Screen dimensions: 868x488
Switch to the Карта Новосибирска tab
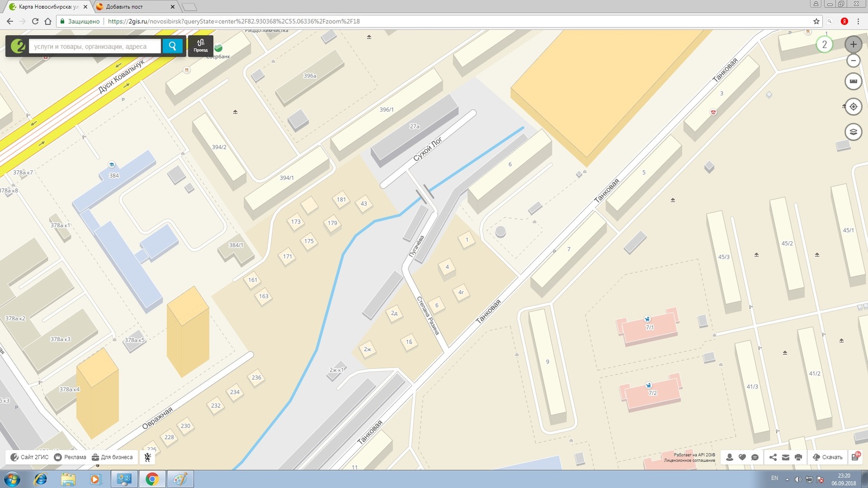pyautogui.click(x=48, y=7)
